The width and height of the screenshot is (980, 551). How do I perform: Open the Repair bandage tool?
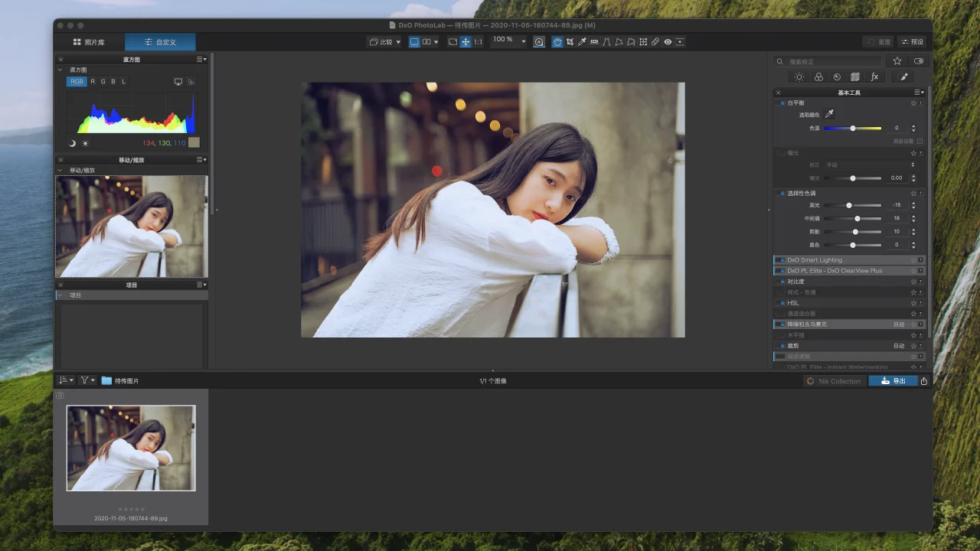point(655,42)
